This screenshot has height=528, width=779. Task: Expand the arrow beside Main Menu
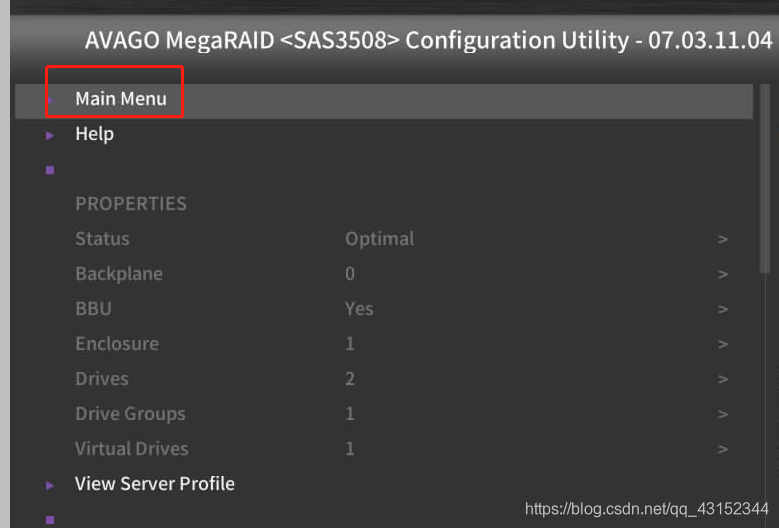(x=50, y=100)
